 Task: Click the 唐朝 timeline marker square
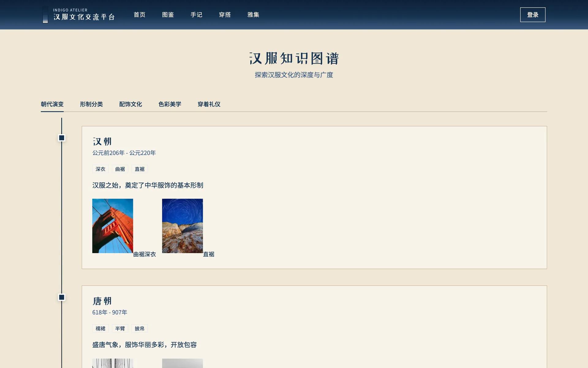click(62, 297)
